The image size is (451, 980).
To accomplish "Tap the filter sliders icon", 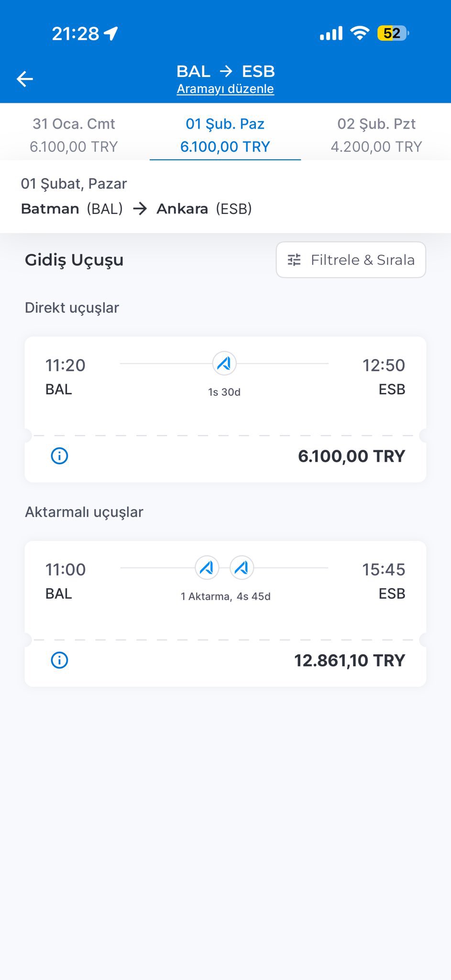I will [x=294, y=260].
